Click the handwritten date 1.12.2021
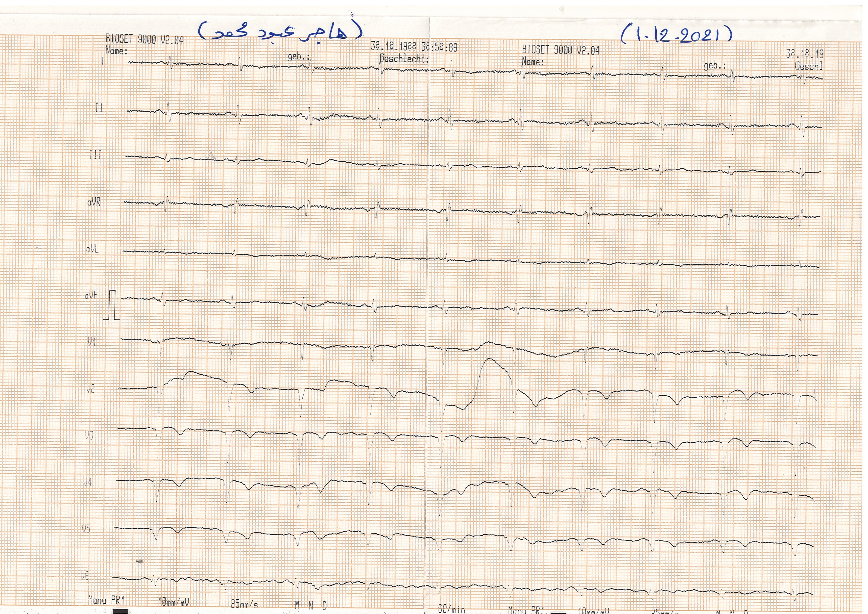Viewport: 868px width, 614px height. click(x=676, y=35)
